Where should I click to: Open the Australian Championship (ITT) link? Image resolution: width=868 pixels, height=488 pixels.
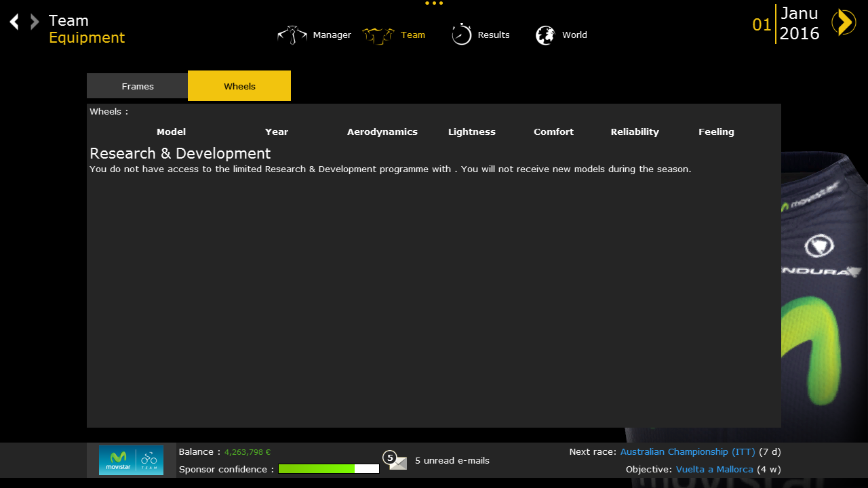(x=688, y=452)
